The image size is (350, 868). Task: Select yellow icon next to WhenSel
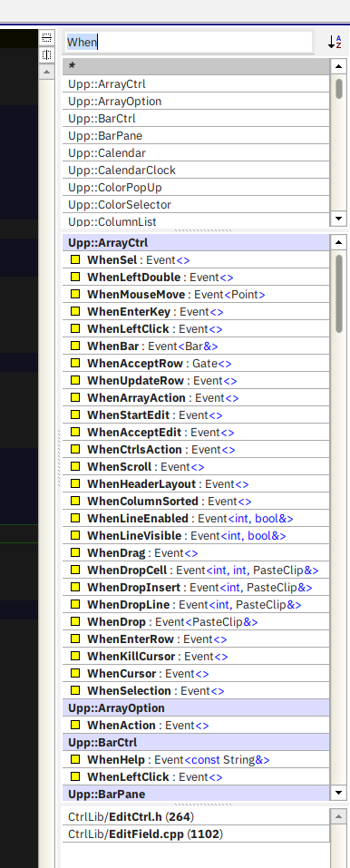click(x=75, y=259)
